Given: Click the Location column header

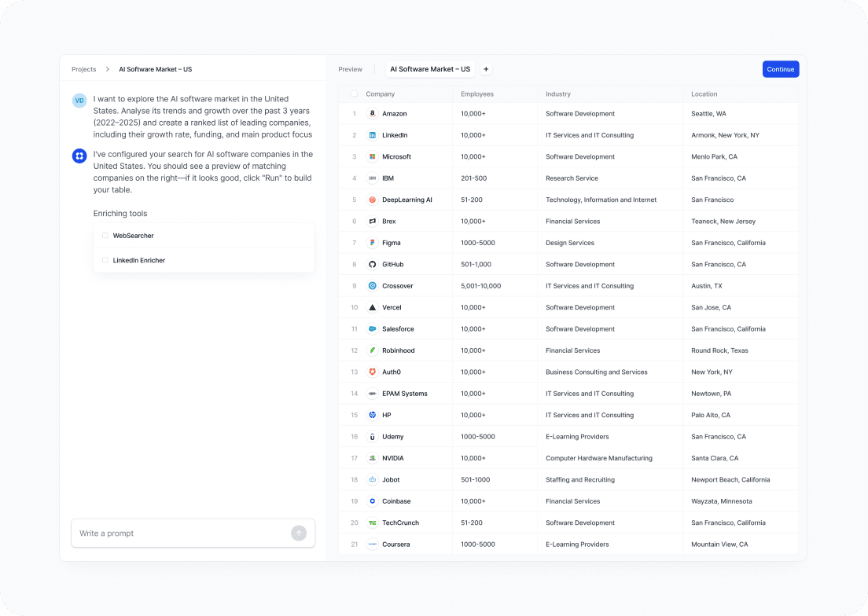Looking at the screenshot, I should click(x=704, y=94).
